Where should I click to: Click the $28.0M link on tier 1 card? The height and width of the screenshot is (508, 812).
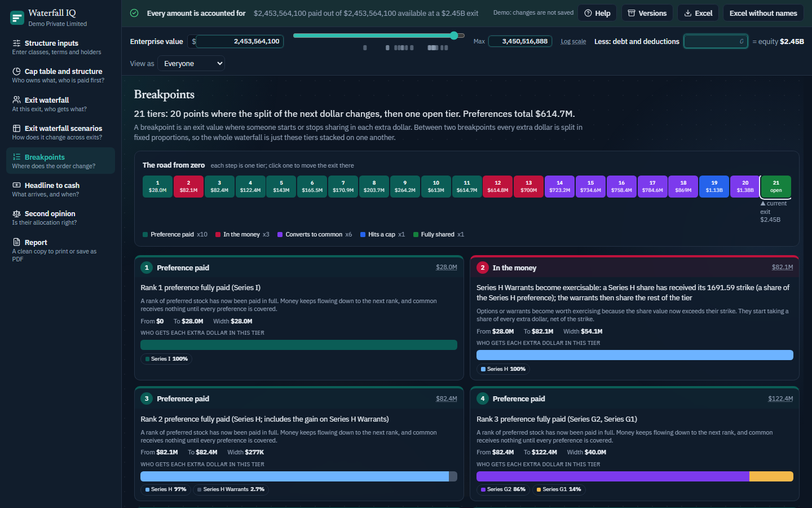(x=447, y=268)
